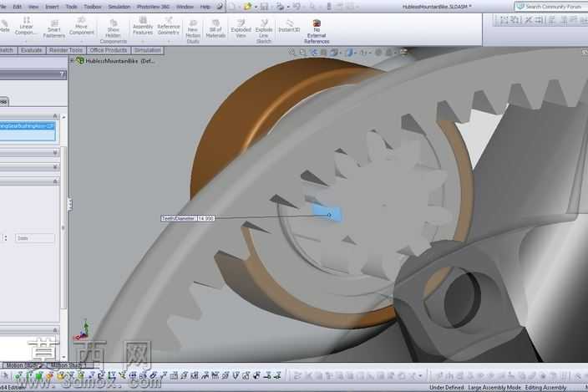Image resolution: width=588 pixels, height=392 pixels.
Task: Expand the HublessMountainBike flyout tree
Action: point(72,60)
